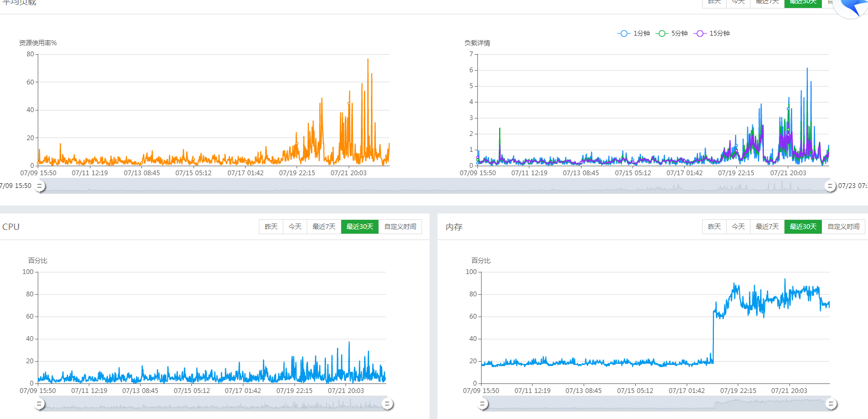Click the right handle of the 内存 chart zoom slider

click(x=831, y=404)
